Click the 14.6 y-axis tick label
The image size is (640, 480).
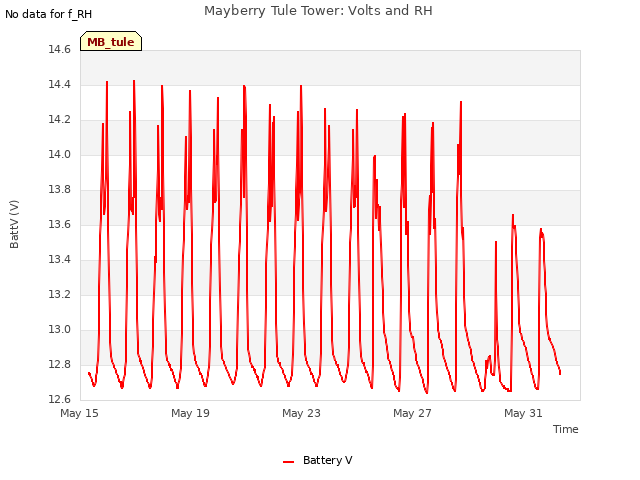60,50
